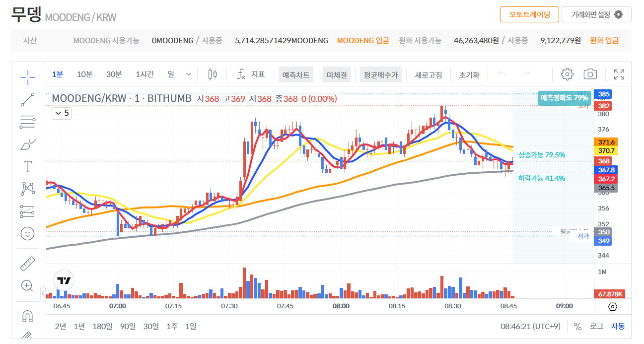
Task: Toggle 로그 logarithmic scale
Action: tap(596, 326)
